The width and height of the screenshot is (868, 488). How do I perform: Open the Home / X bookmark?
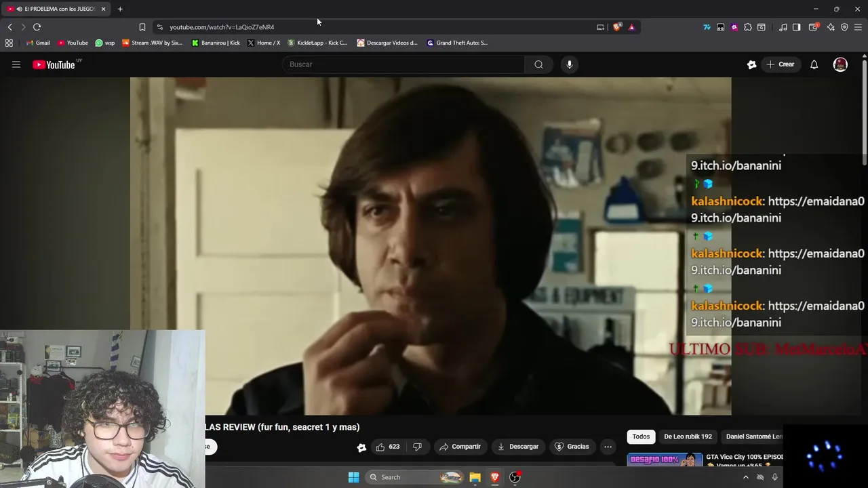264,43
